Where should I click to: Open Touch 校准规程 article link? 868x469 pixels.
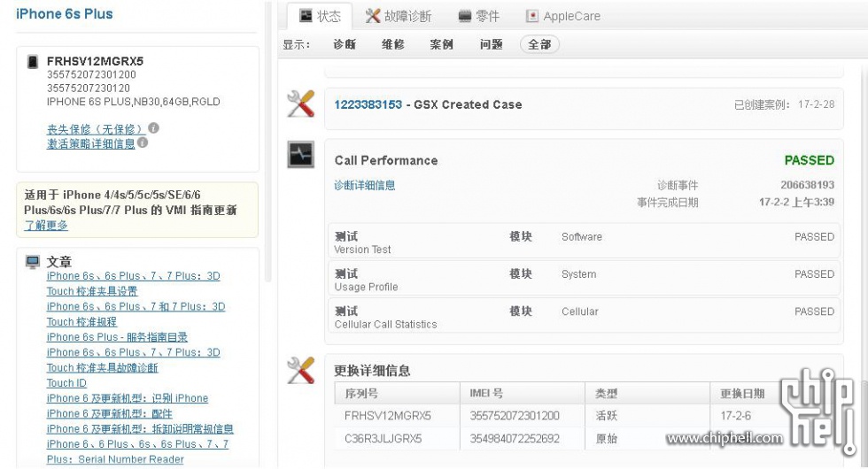pyautogui.click(x=81, y=322)
